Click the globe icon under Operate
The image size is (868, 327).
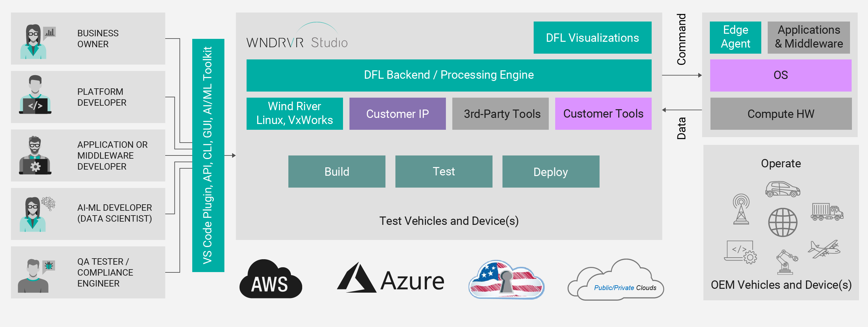(782, 222)
